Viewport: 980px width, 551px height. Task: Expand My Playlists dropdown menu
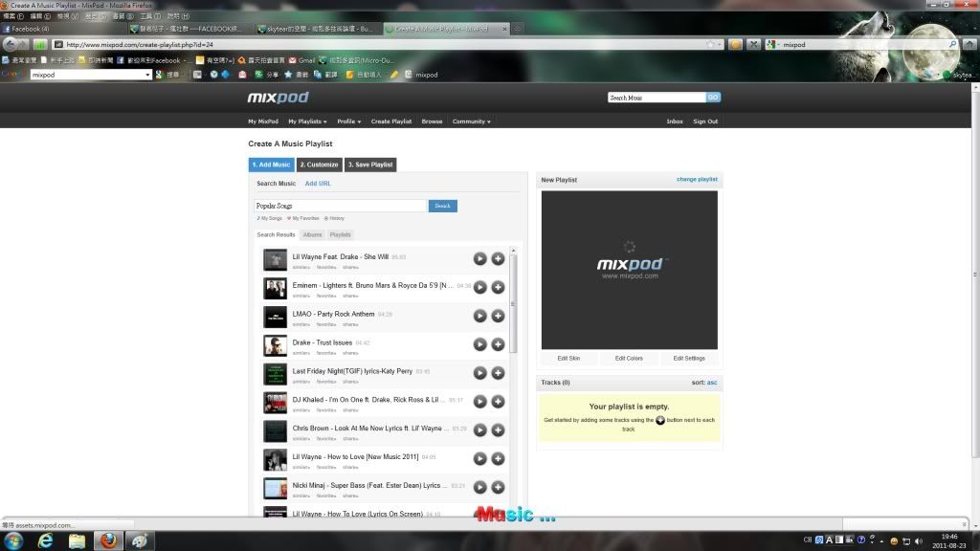[307, 121]
